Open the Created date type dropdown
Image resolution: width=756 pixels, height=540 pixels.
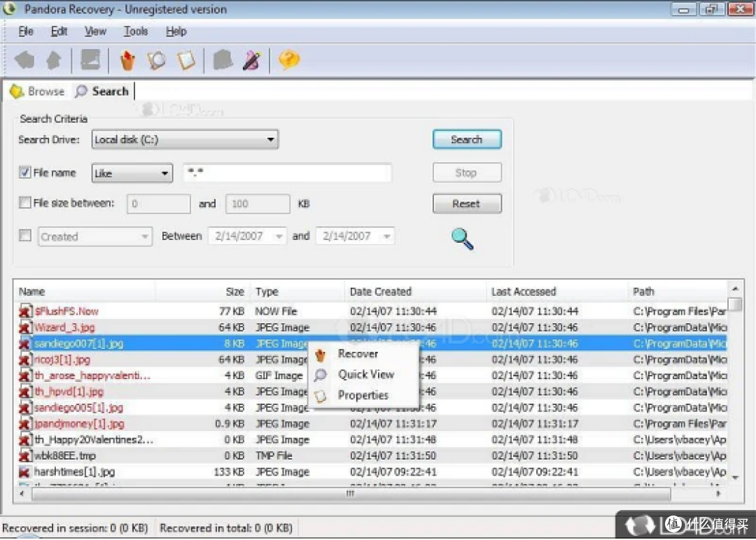point(95,236)
